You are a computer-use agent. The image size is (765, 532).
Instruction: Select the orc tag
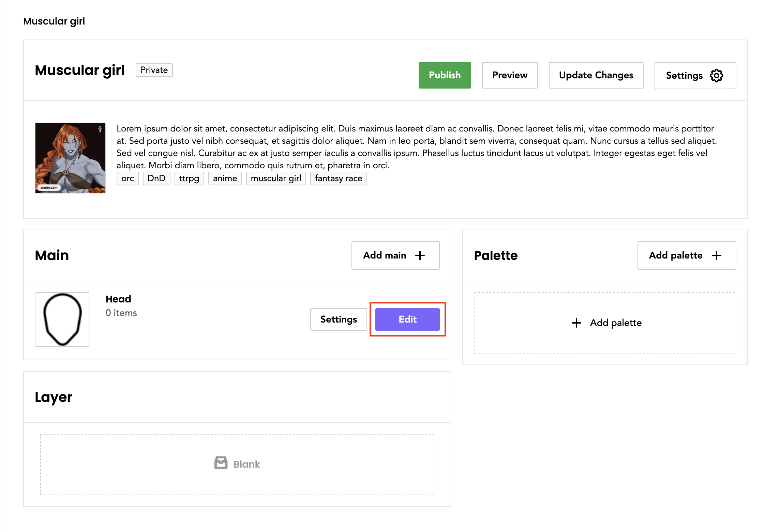coord(127,178)
